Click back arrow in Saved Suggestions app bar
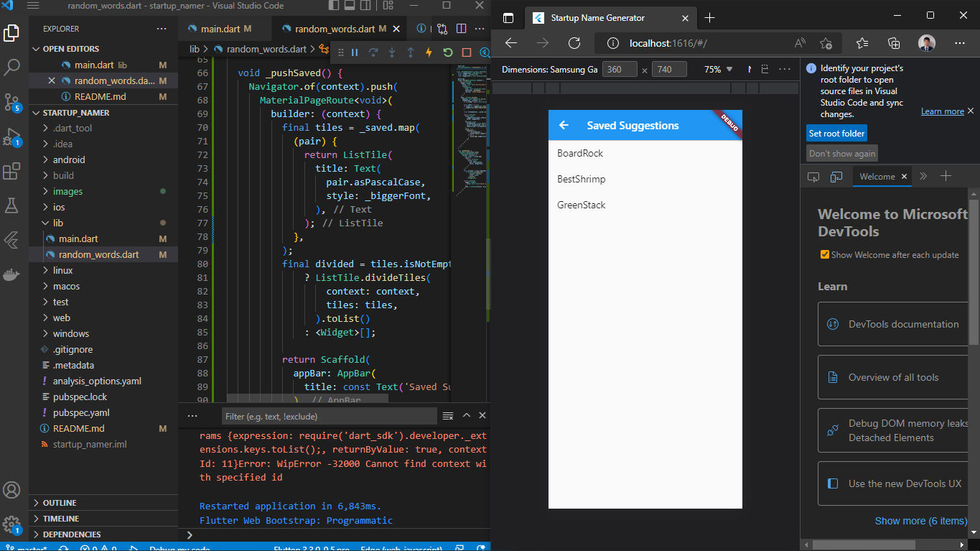Viewport: 980px width, 551px height. pyautogui.click(x=564, y=125)
